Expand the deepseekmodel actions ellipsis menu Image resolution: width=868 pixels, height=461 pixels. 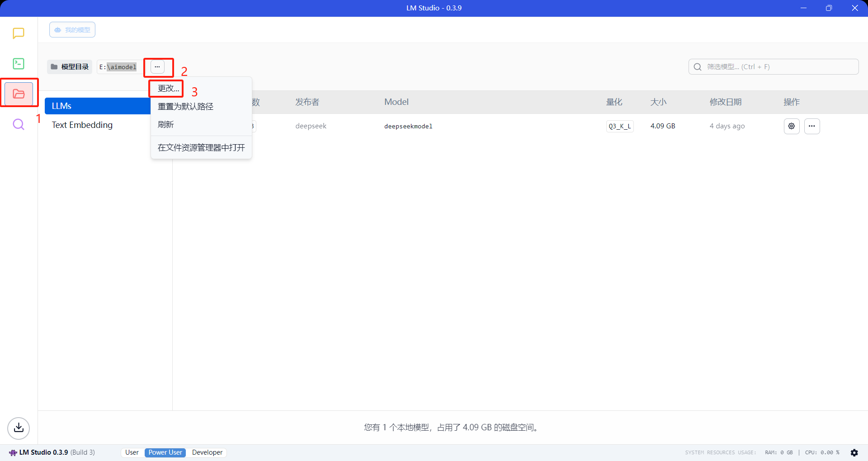point(812,126)
